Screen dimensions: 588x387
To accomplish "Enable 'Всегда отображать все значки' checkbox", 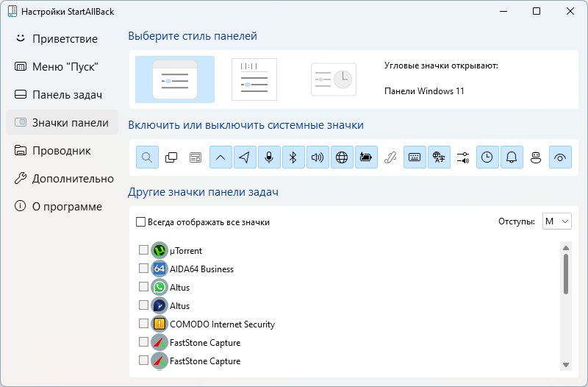I will 140,222.
